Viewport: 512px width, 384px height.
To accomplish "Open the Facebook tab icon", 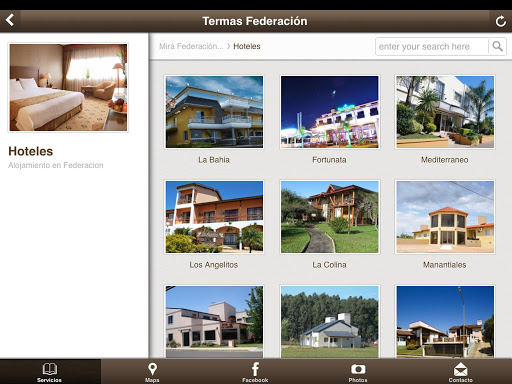I will [x=255, y=372].
